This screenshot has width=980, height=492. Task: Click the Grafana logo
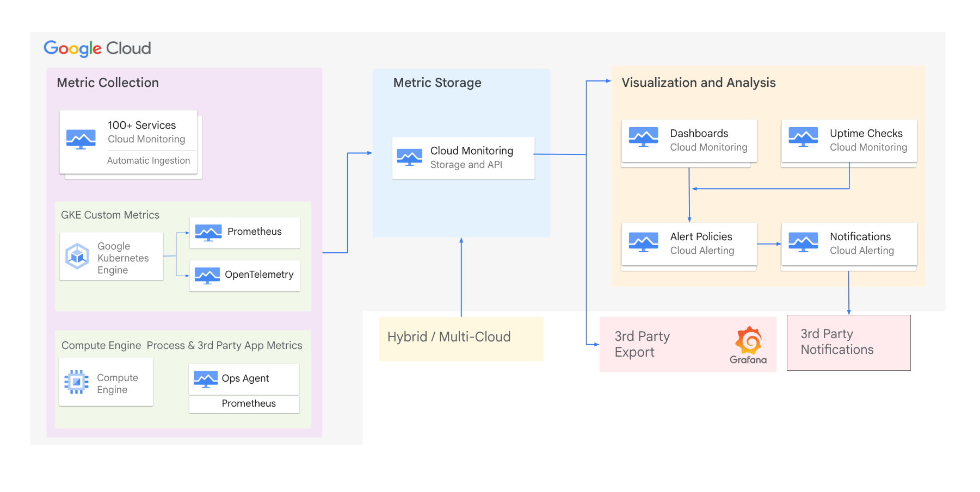point(748,345)
